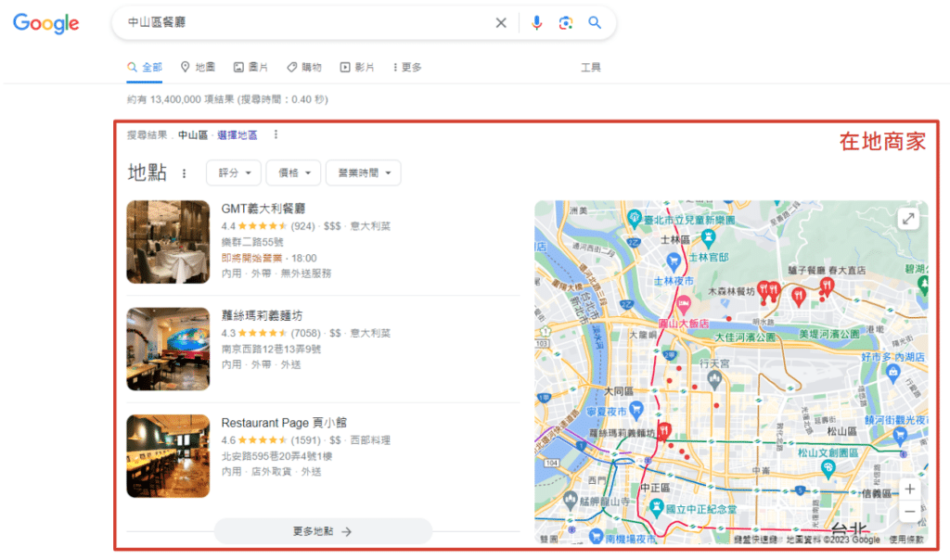Zoom in on the map
The width and height of the screenshot is (950, 560).
[909, 489]
